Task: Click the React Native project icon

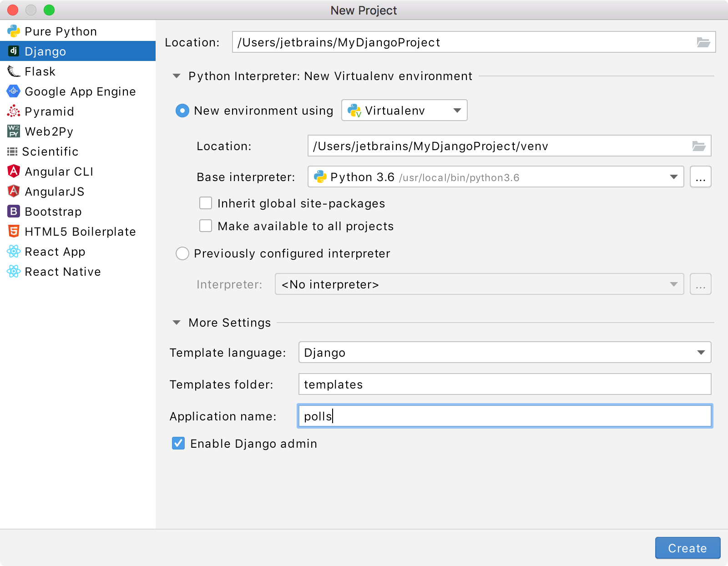Action: [x=13, y=271]
